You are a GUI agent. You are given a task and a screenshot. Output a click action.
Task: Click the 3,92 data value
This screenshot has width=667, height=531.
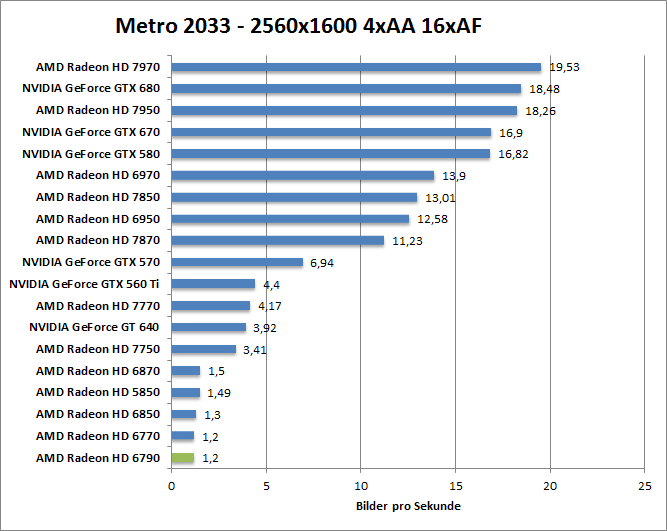pyautogui.click(x=265, y=328)
